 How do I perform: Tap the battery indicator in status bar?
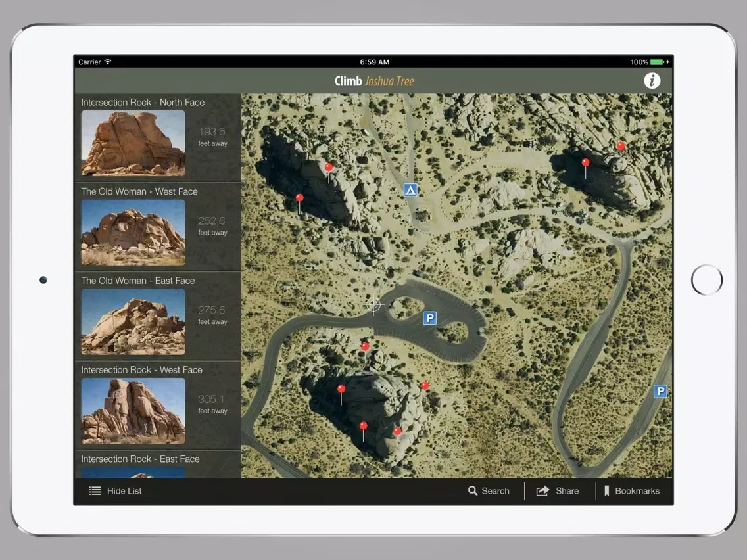(x=657, y=62)
